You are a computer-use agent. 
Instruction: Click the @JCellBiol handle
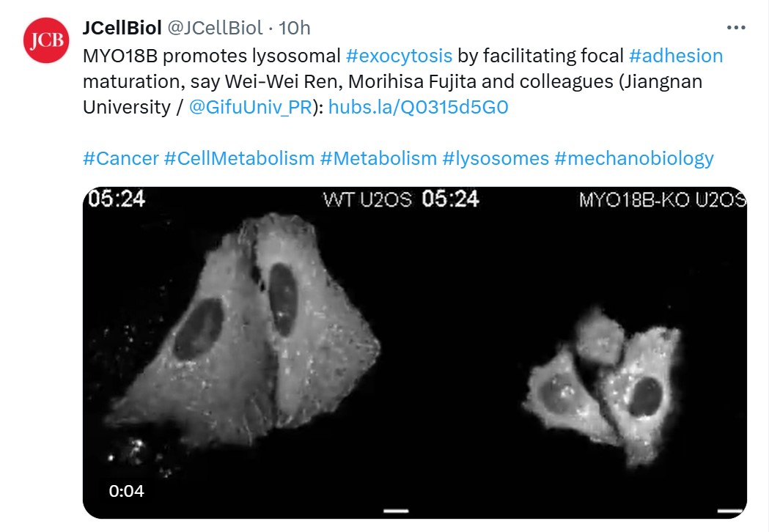[x=215, y=28]
